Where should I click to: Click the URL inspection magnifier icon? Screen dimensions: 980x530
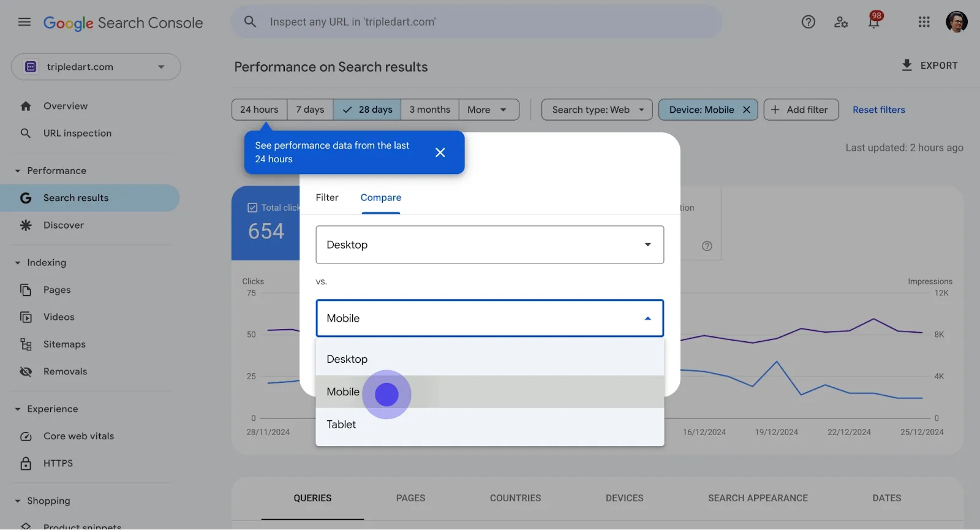tap(26, 133)
